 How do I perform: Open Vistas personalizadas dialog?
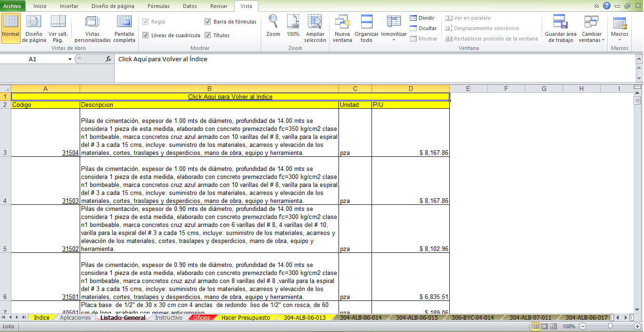92,28
